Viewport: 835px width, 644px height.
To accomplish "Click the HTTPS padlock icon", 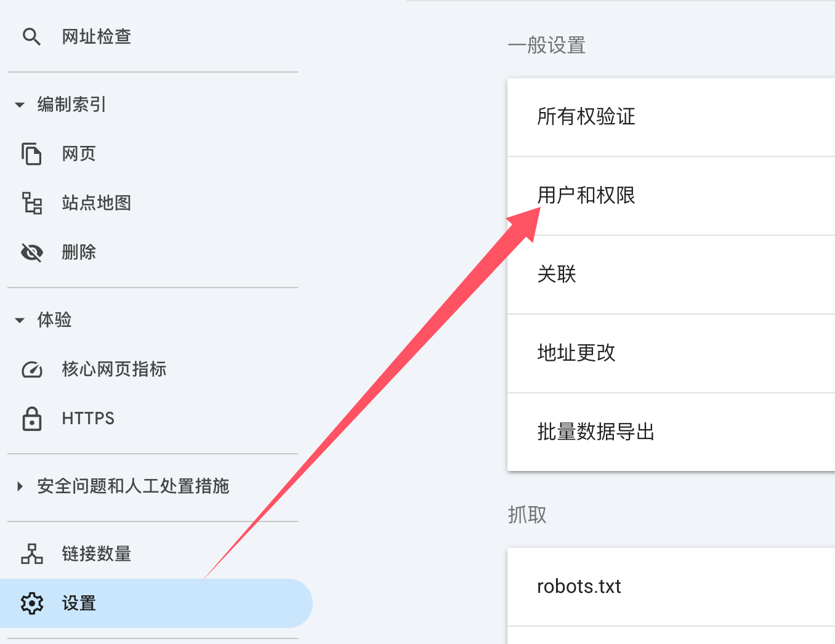I will tap(31, 419).
